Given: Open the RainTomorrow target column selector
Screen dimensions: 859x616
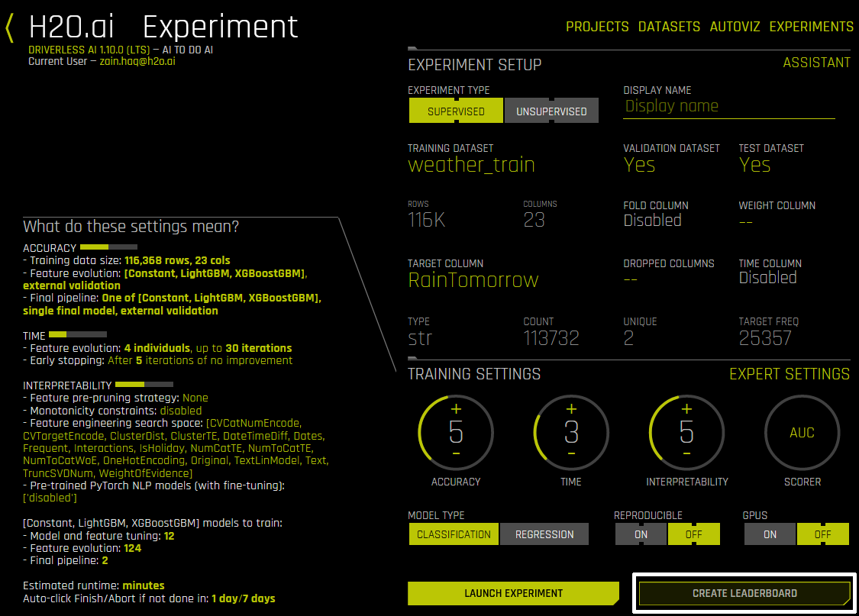Looking at the screenshot, I should pos(473,280).
